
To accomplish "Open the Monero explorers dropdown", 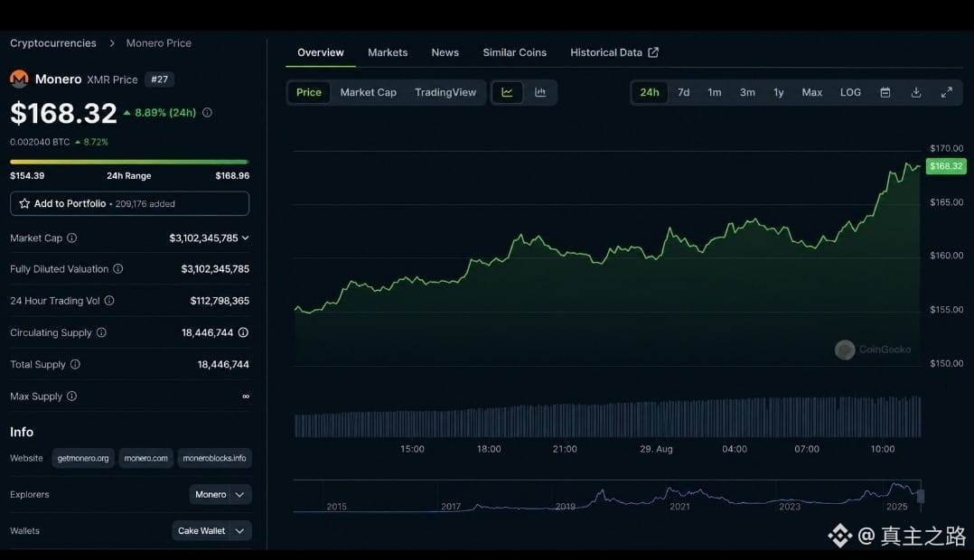I will (220, 494).
